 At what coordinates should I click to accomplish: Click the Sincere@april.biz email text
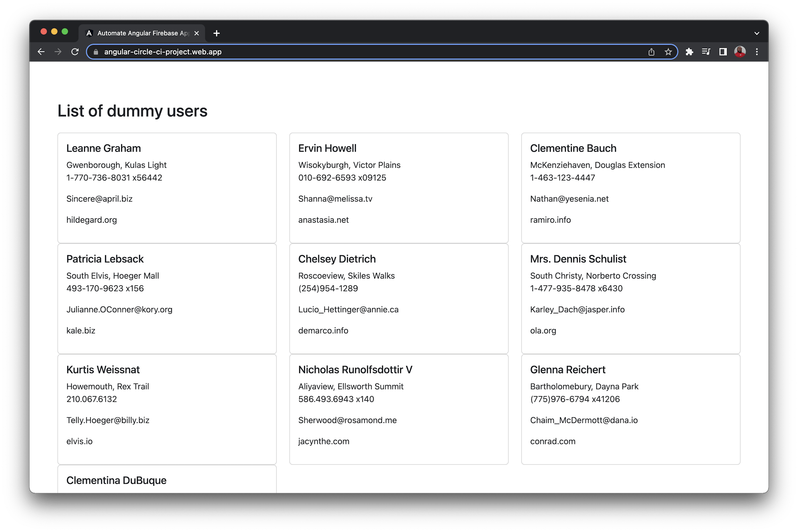99,199
